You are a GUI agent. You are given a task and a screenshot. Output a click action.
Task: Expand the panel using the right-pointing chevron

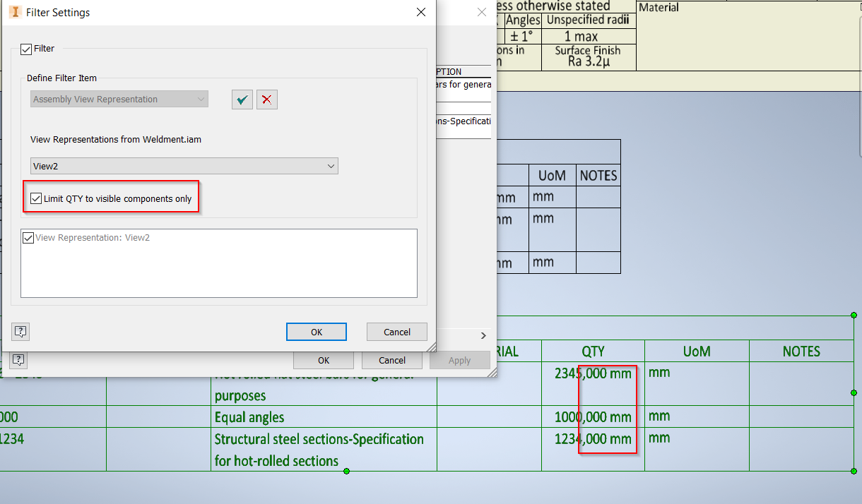tap(483, 337)
